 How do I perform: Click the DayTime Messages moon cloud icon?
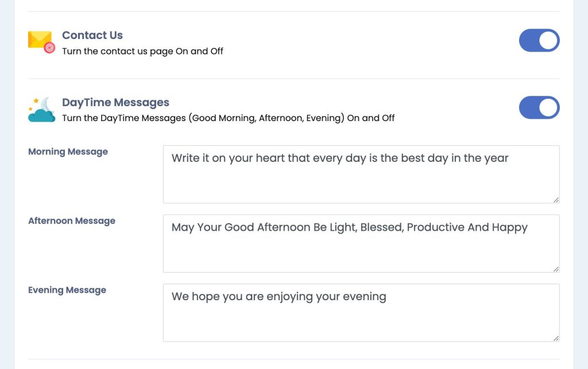point(41,110)
